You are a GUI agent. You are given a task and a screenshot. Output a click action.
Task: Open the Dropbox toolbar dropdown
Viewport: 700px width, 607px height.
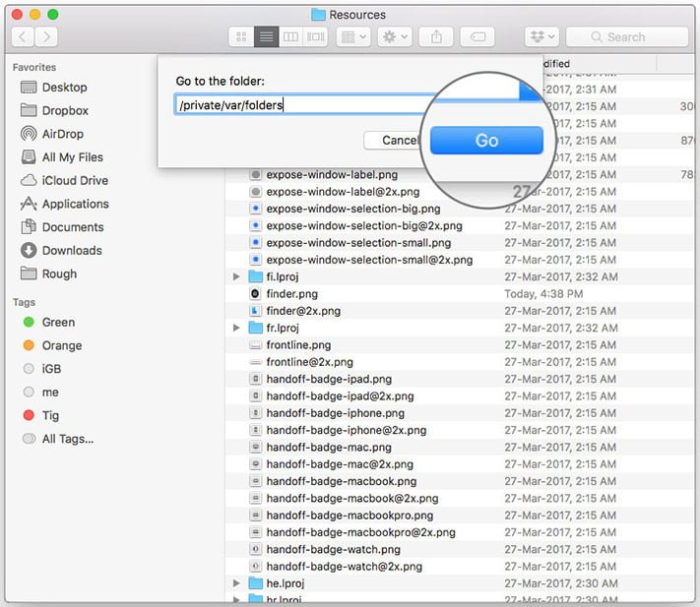pyautogui.click(x=541, y=37)
